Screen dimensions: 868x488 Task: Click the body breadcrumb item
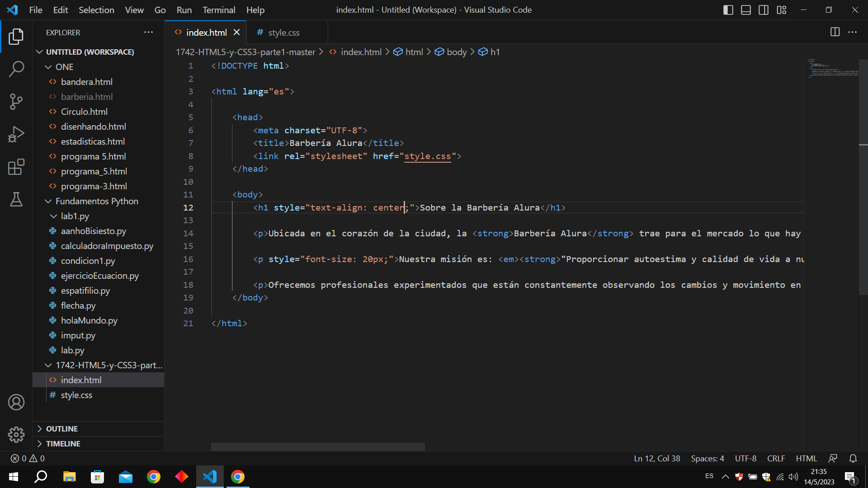[x=451, y=52]
